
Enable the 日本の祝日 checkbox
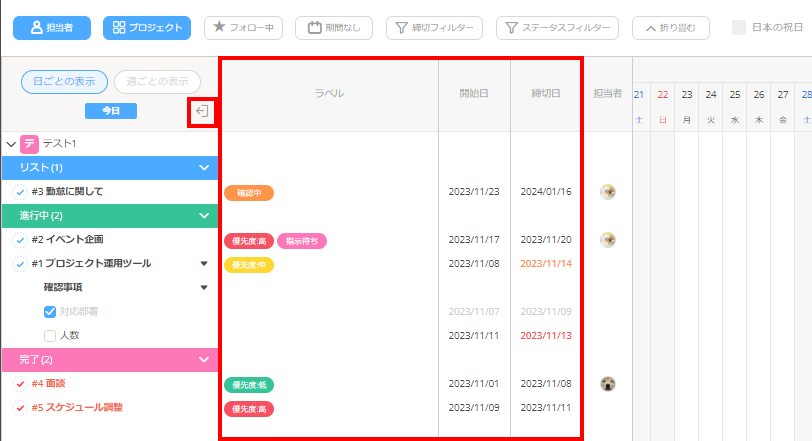point(739,27)
